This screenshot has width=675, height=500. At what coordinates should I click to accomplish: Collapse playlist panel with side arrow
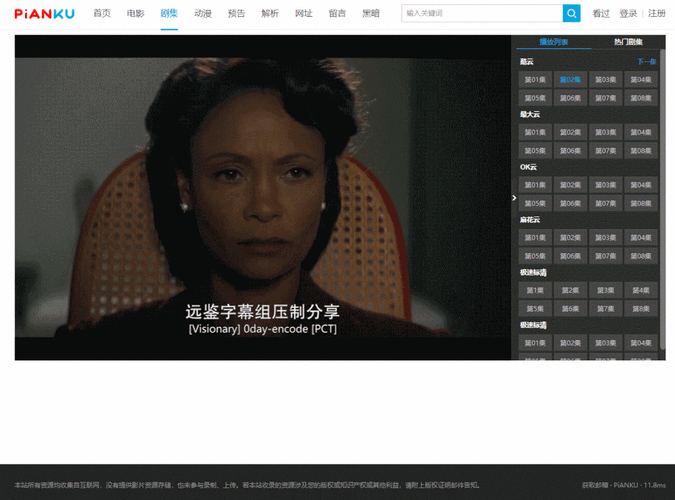514,198
